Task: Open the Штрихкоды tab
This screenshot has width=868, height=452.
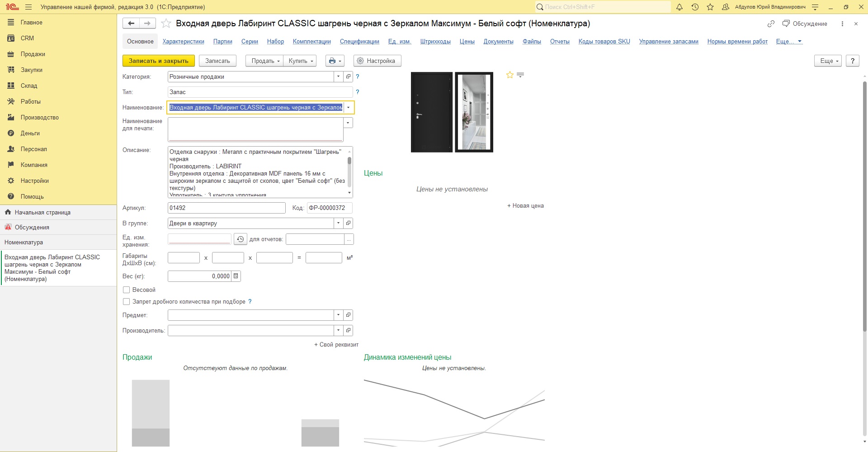Action: [435, 42]
